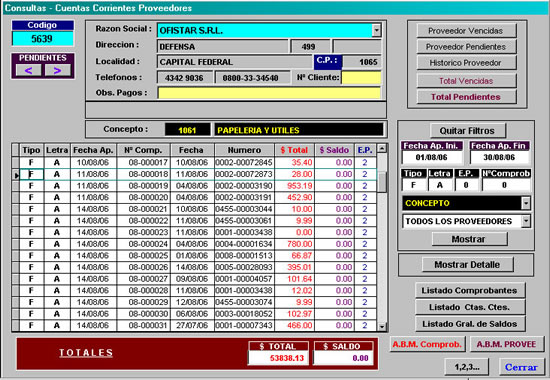
Task: Click the $ SALDO total value 0.00
Action: tap(343, 358)
